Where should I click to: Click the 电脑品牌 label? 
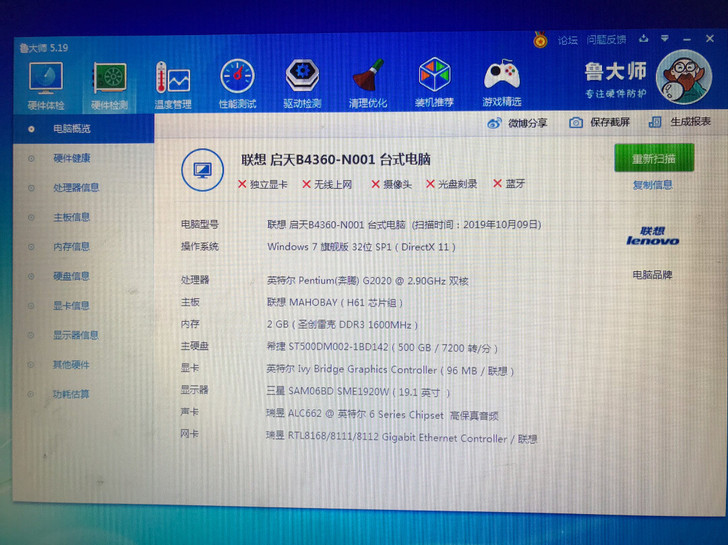point(652,275)
